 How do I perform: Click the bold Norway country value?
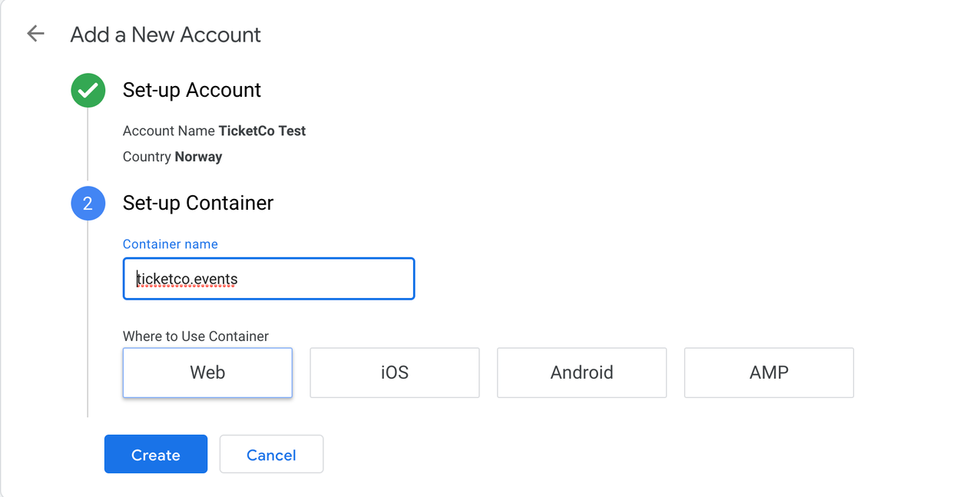point(198,157)
